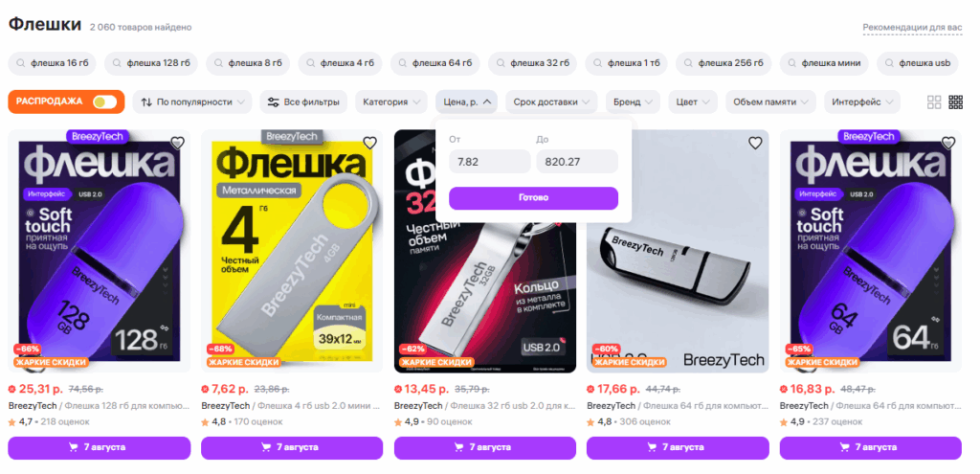Open Рекомендации для вас link
Image resolution: width=980 pixels, height=474 pixels.
coord(912,28)
